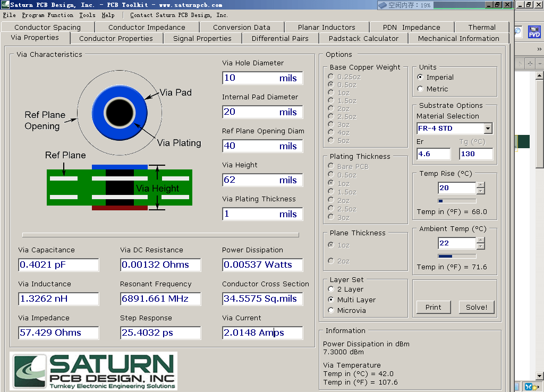544x392 pixels.
Task: Open the Help menu
Action: point(108,15)
